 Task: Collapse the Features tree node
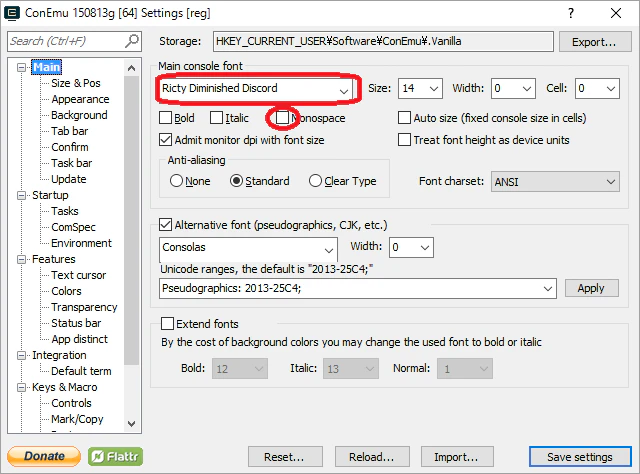tap(21, 259)
